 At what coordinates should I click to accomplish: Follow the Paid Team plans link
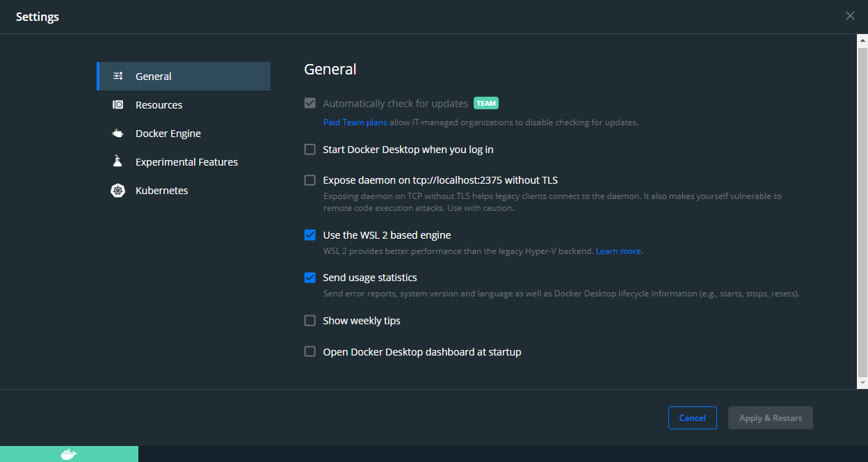tap(355, 122)
